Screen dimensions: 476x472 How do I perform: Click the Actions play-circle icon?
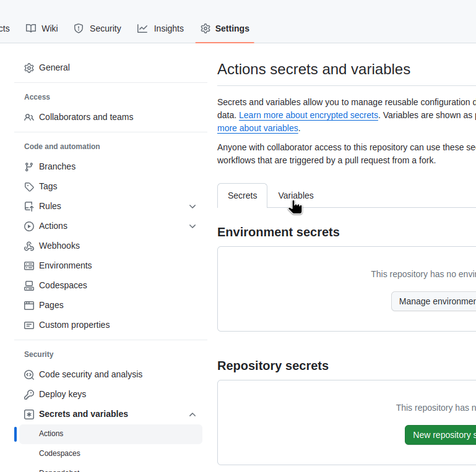pos(29,226)
